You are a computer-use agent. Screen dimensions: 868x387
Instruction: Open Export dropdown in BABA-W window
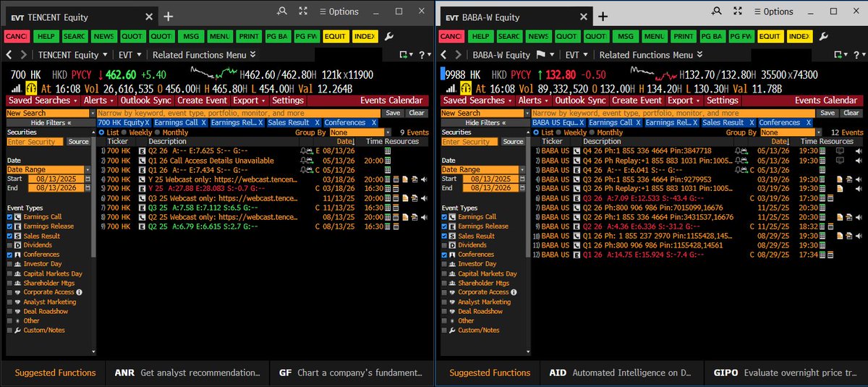pyautogui.click(x=683, y=101)
